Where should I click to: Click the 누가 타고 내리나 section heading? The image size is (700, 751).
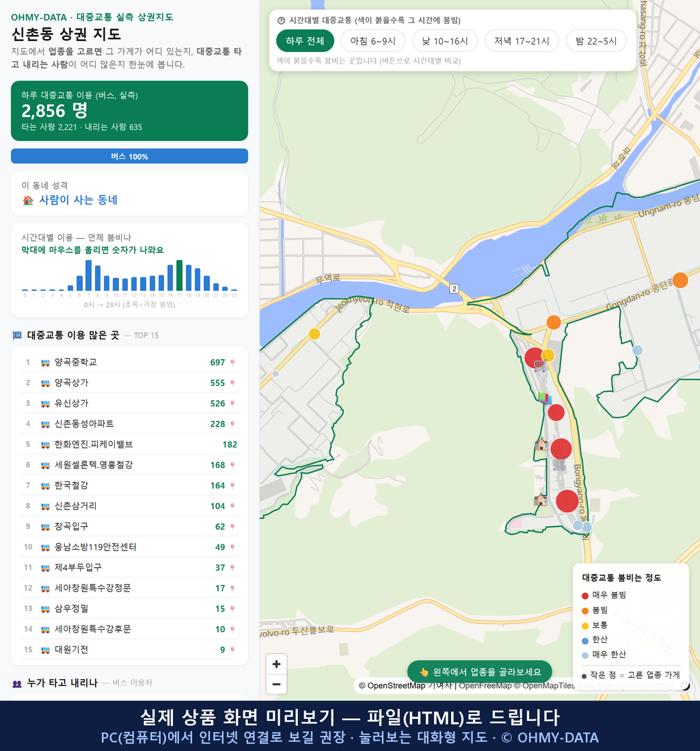[x=62, y=683]
